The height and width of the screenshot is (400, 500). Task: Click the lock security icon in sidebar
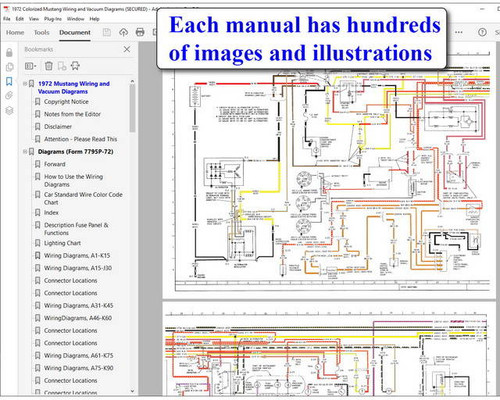pyautogui.click(x=9, y=52)
